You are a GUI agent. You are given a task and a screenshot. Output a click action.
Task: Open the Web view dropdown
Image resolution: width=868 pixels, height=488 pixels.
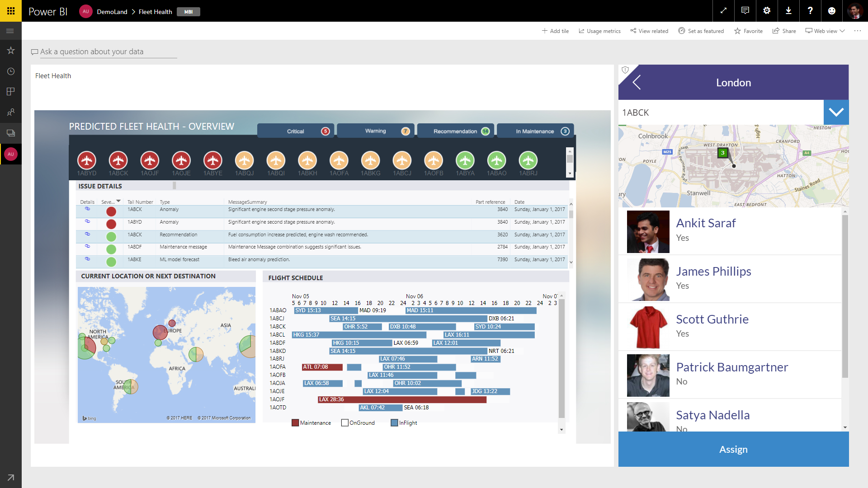tap(825, 31)
